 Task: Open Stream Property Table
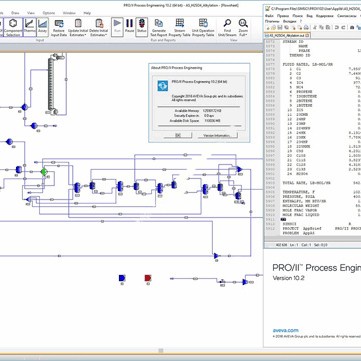[179, 27]
